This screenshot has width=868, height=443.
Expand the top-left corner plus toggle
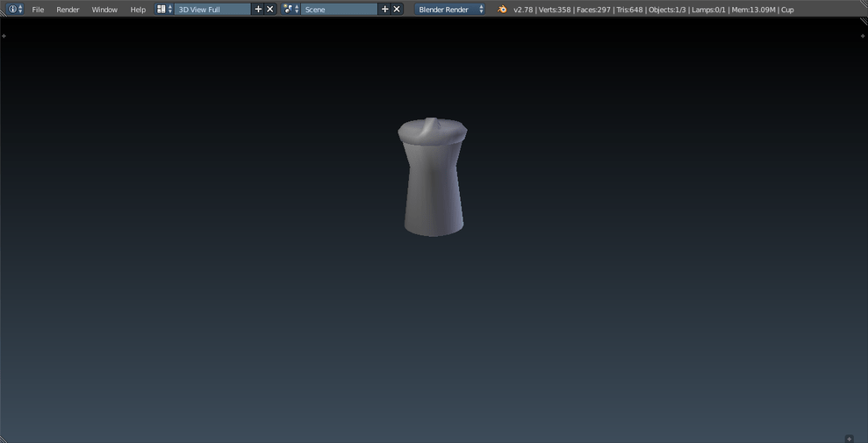click(4, 36)
